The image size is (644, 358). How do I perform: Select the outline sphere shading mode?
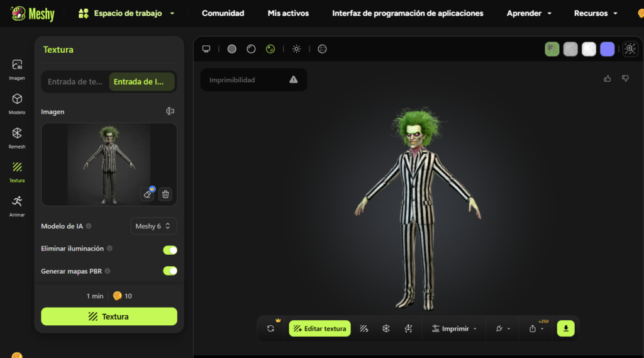(x=251, y=49)
